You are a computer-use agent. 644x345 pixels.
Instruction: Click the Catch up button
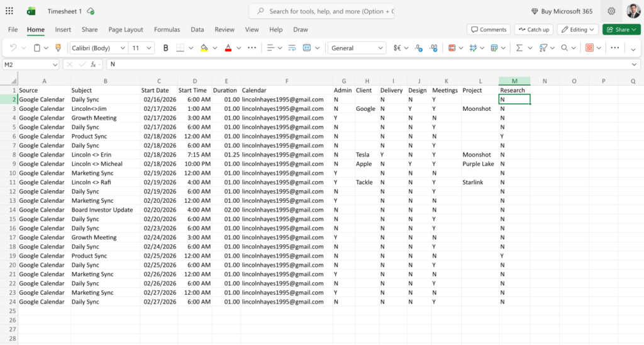click(534, 30)
